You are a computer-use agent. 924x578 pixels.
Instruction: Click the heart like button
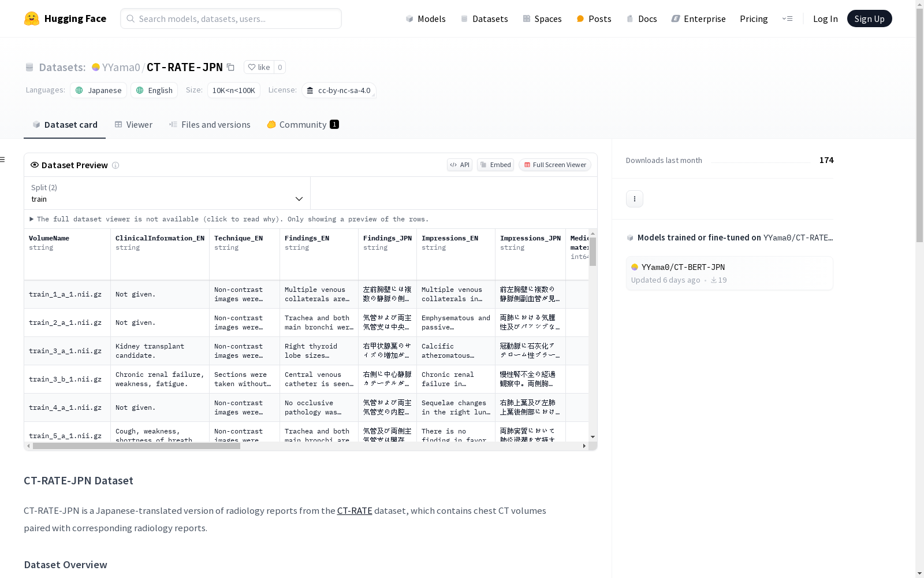259,67
